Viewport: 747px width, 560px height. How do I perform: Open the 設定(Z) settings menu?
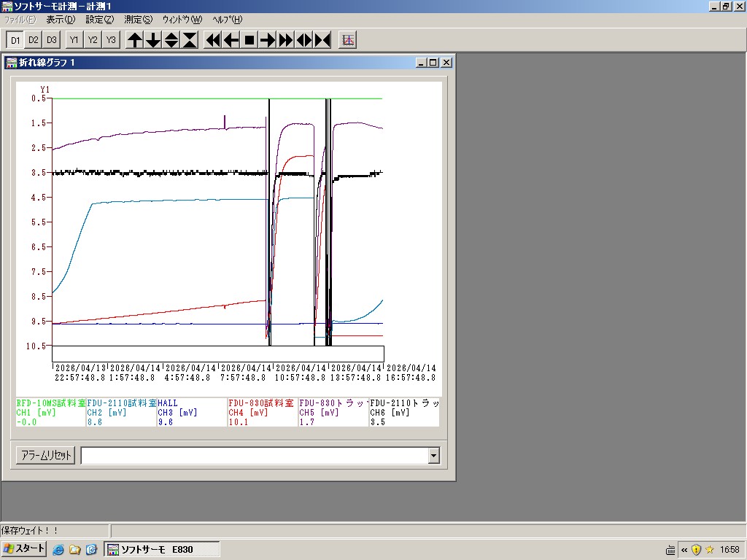[99, 19]
